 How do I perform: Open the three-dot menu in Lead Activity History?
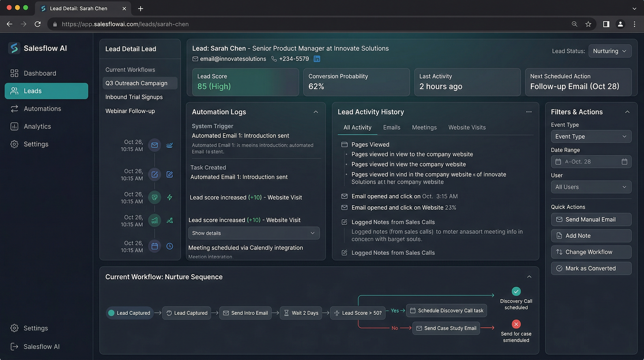(x=529, y=112)
